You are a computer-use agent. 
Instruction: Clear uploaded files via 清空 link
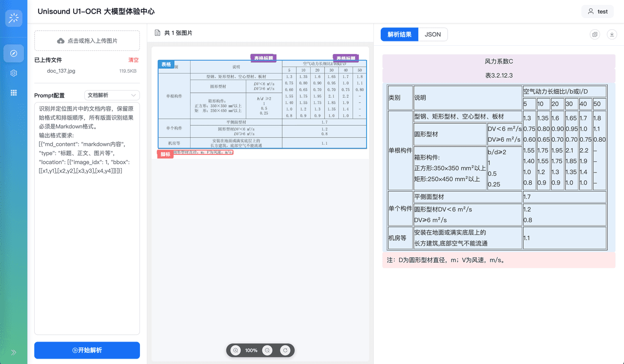pos(133,59)
